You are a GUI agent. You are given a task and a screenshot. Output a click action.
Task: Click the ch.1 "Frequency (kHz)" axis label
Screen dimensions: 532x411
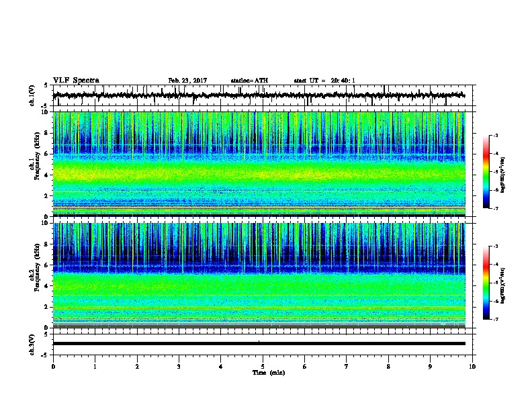[x=37, y=157]
